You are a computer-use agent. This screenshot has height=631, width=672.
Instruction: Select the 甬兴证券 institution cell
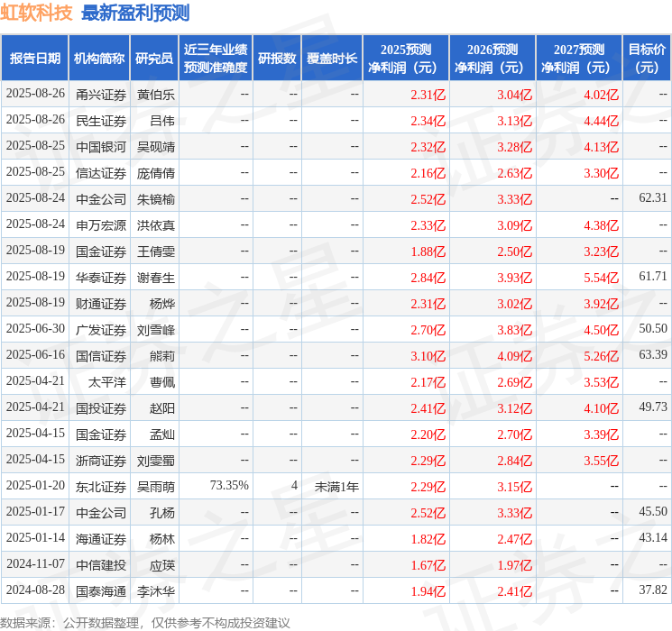coord(101,95)
